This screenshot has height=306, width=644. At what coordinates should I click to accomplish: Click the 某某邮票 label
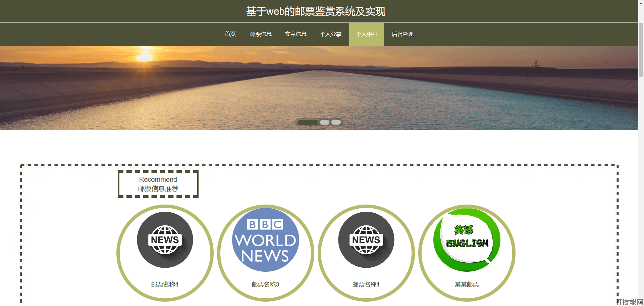click(467, 285)
